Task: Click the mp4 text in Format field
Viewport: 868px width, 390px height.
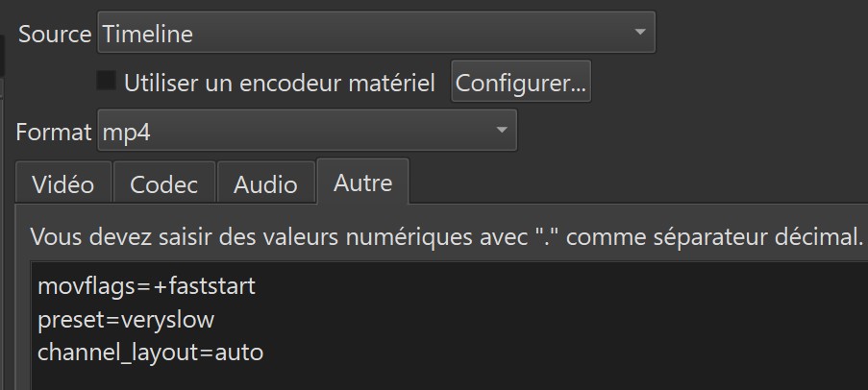Action: (x=126, y=132)
